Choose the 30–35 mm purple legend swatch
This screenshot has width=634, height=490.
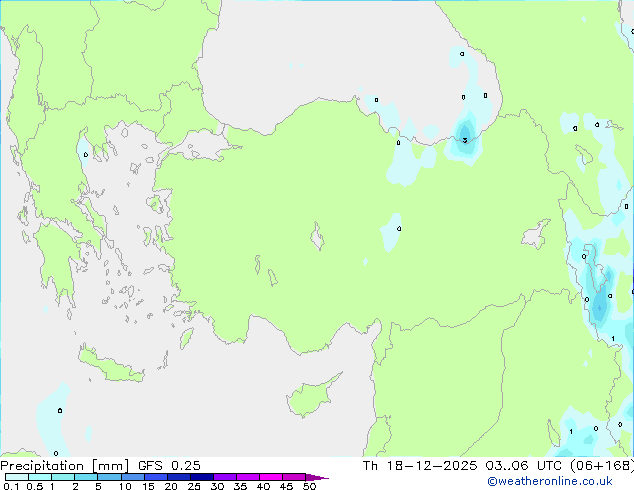(x=227, y=478)
